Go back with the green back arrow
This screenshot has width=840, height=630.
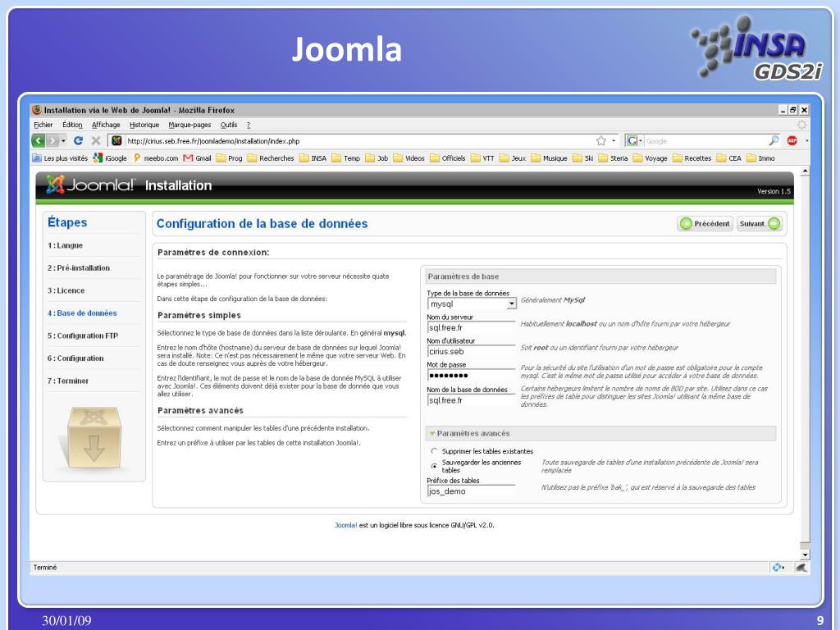[38, 141]
